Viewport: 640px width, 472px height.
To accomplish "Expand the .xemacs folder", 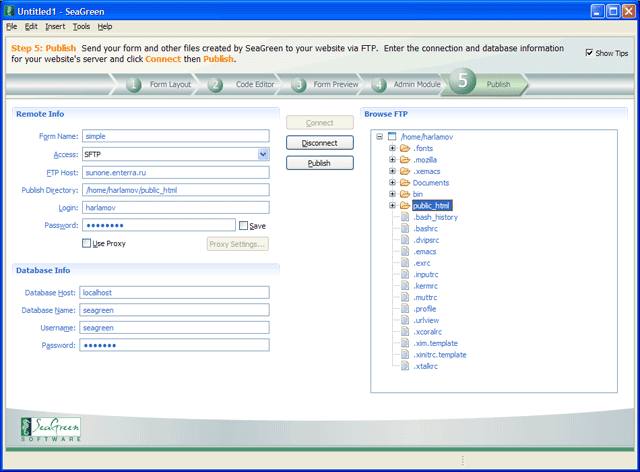I will pos(392,171).
